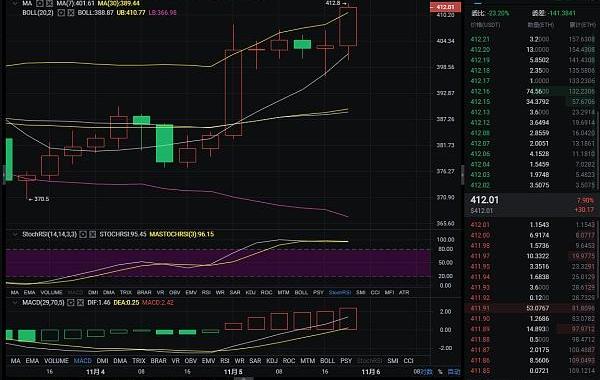The image size is (600, 380).
Task: Select KDJ in the bottom indicator list
Action: coord(272,361)
